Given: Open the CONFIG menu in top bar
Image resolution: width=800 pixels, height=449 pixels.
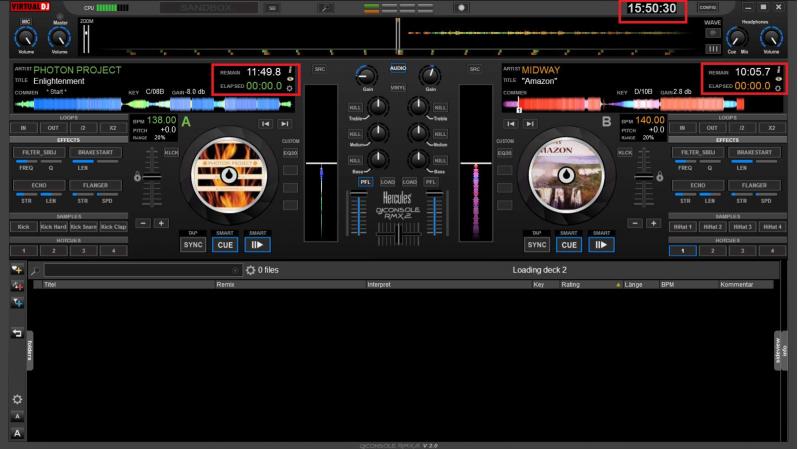Looking at the screenshot, I should [x=708, y=8].
